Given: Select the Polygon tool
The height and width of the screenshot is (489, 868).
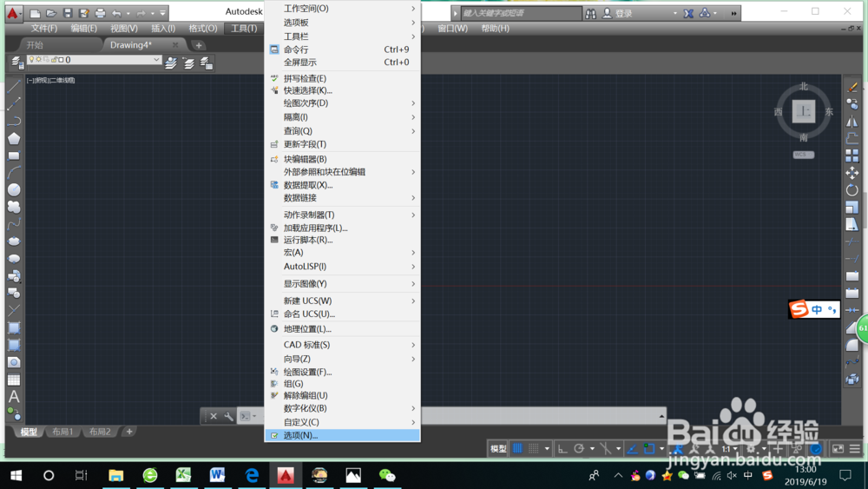Looking at the screenshot, I should [x=14, y=138].
